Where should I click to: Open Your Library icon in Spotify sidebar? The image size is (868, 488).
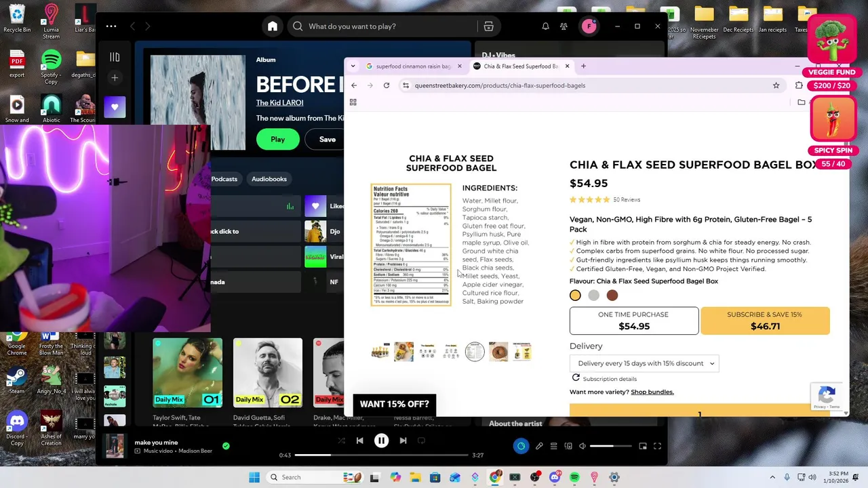click(x=115, y=57)
